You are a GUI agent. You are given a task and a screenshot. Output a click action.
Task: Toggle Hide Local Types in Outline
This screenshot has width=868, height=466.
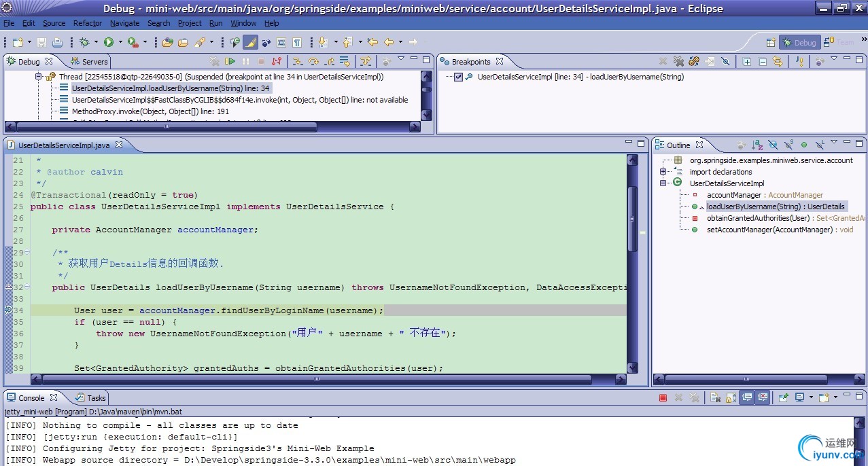pyautogui.click(x=820, y=145)
